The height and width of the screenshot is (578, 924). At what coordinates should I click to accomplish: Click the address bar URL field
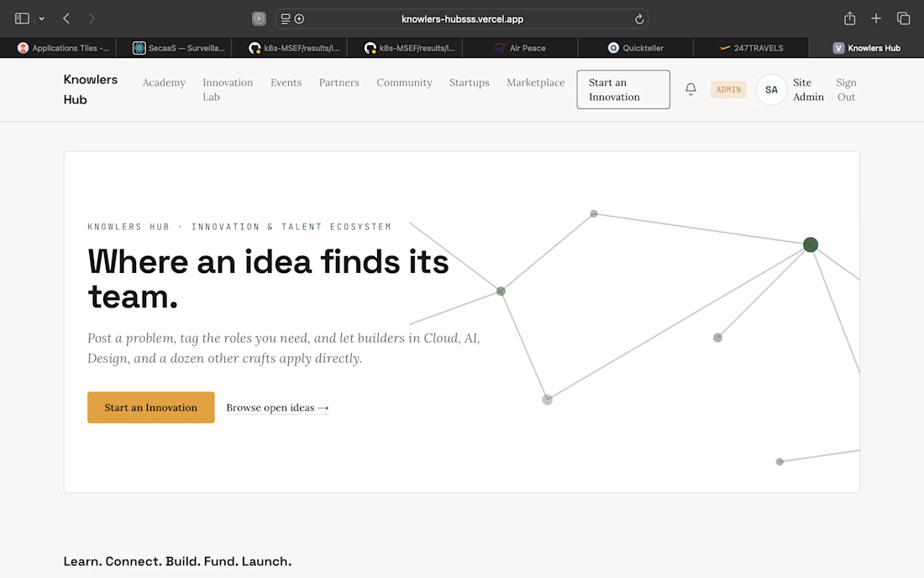coord(462,18)
